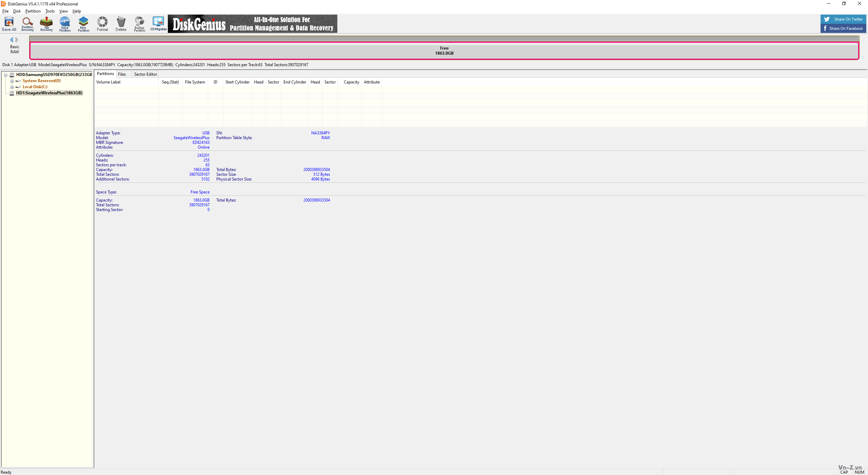Click the Partition Table Style RAW value
The height and width of the screenshot is (475, 868).
[x=325, y=138]
